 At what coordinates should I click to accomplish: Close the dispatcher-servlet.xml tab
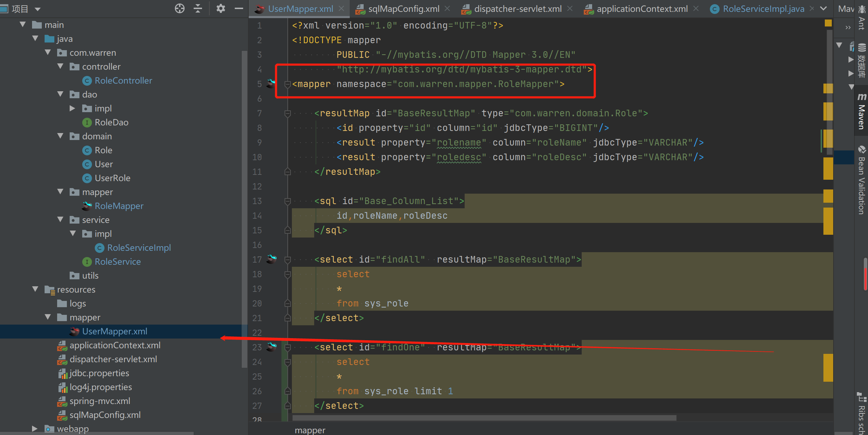pos(570,9)
